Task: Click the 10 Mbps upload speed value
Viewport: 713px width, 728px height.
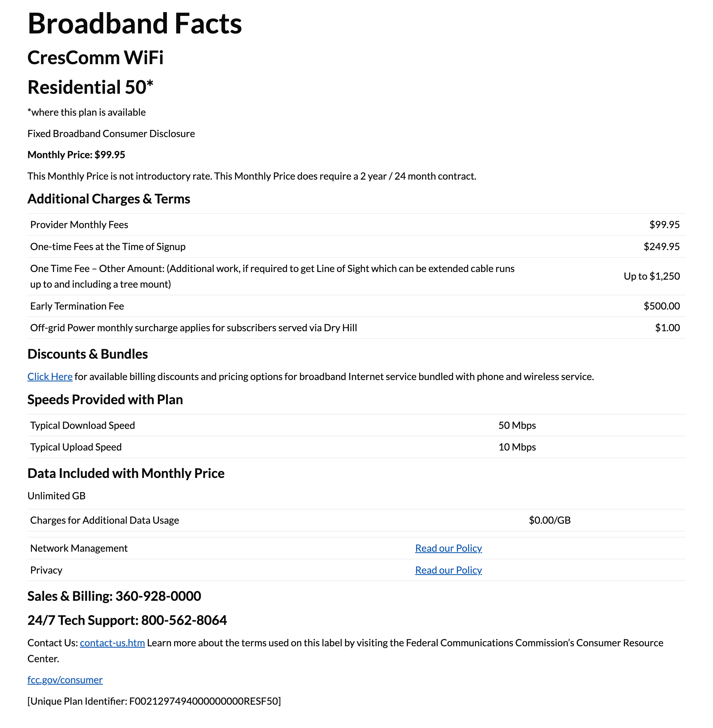Action: point(517,447)
